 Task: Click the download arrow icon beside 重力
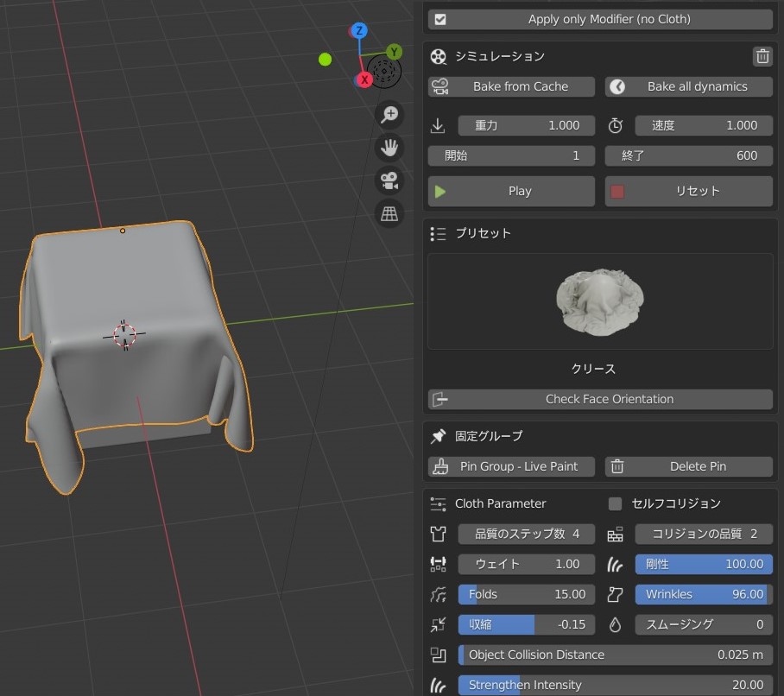(x=438, y=125)
